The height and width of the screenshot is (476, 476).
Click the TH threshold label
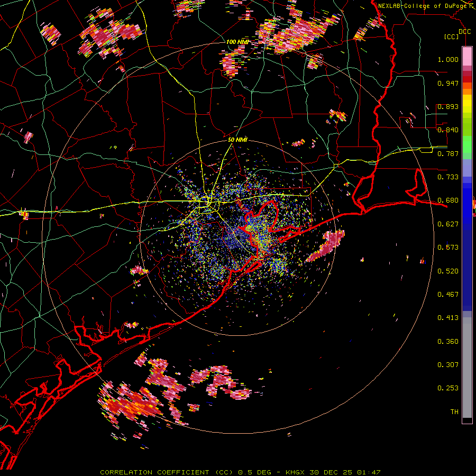pyautogui.click(x=454, y=411)
